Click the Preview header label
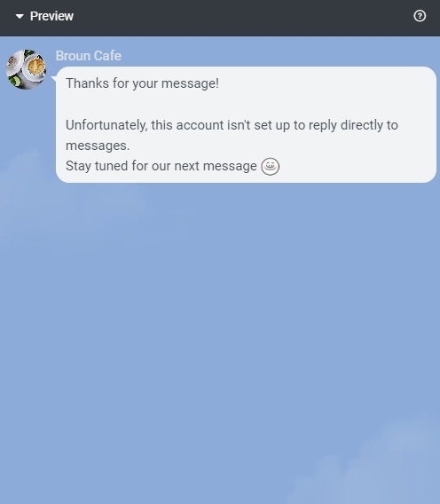The height and width of the screenshot is (504, 440). pos(51,16)
